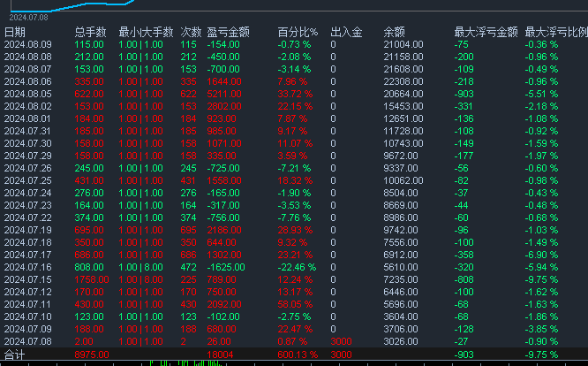This screenshot has height=366, width=588.
Task: Click balance value 22308.00
Action: coord(403,82)
